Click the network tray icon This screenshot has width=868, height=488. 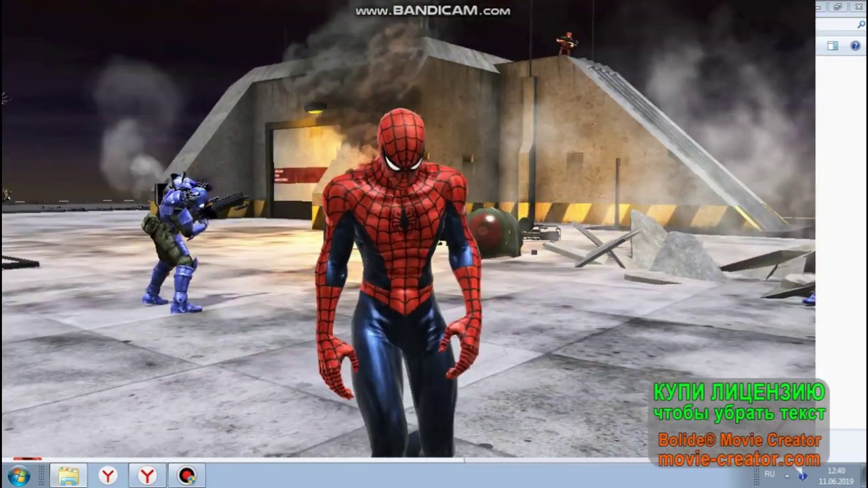point(802,475)
